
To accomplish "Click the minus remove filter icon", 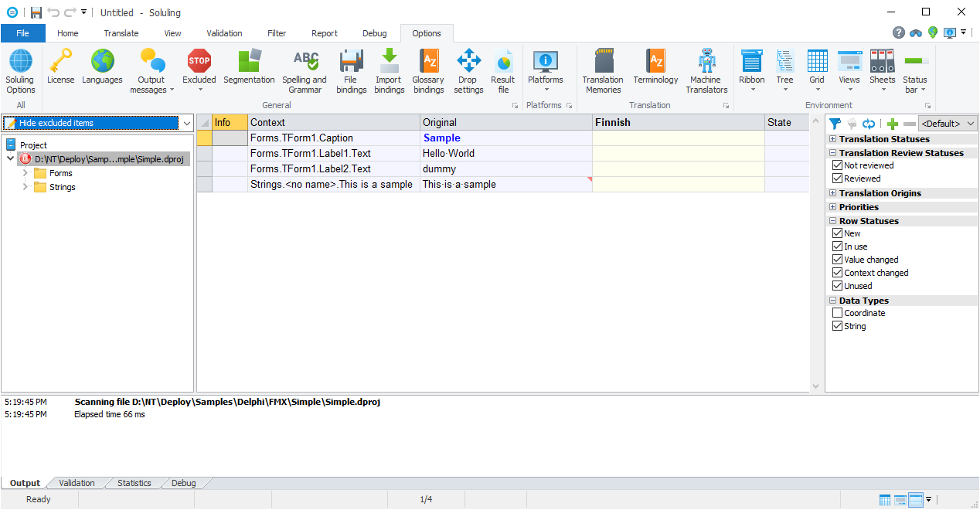I will (910, 124).
